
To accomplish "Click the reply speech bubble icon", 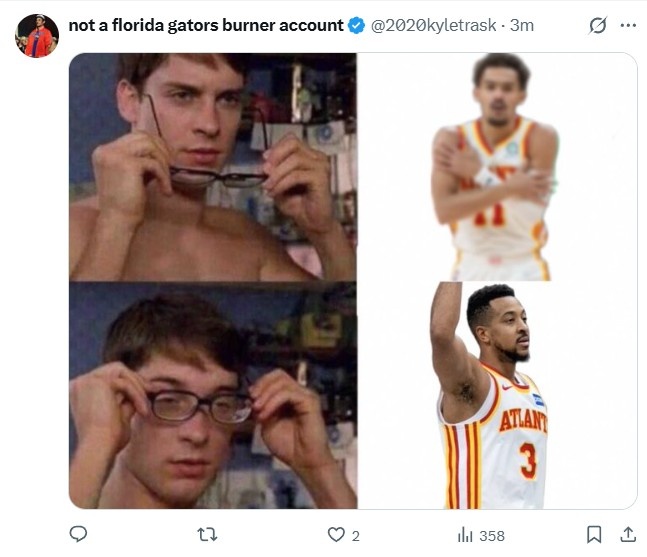I will (x=78, y=535).
